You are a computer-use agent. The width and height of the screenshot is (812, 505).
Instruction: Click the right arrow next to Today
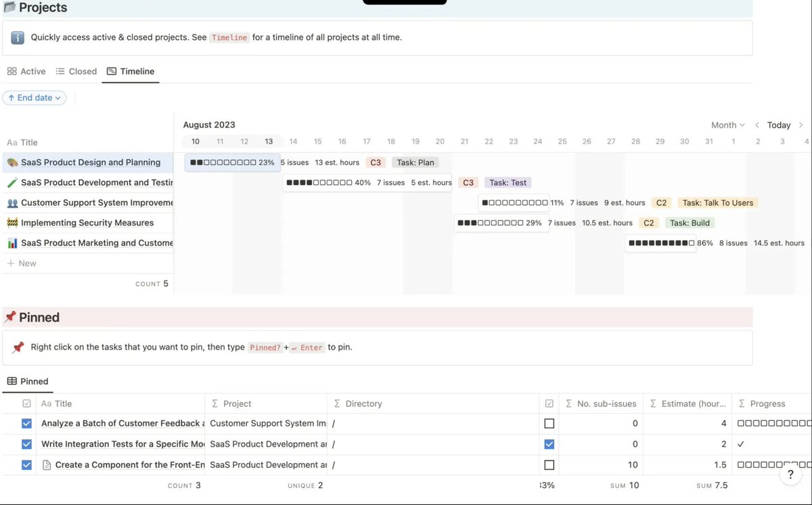(x=802, y=125)
